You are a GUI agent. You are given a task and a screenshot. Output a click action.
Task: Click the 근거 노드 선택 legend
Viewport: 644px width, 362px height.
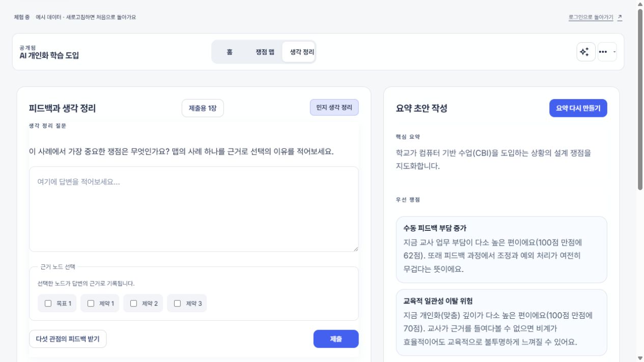[58, 266]
